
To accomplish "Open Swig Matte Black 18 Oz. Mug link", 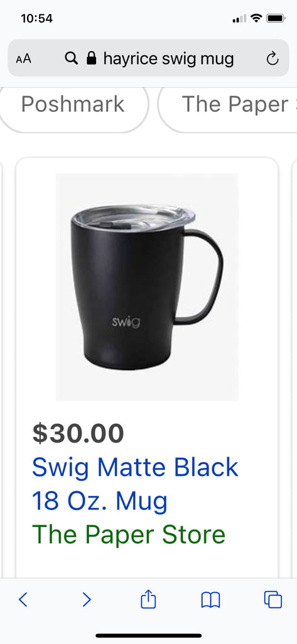I will [136, 484].
